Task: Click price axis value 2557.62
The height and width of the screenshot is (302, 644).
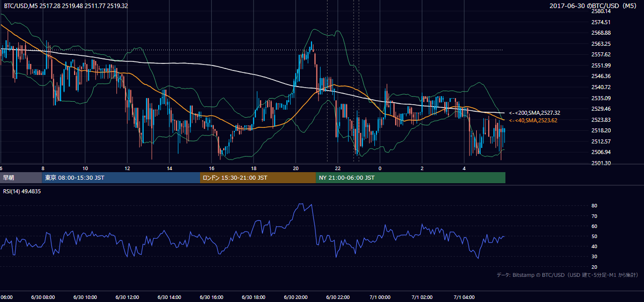Action: point(601,54)
